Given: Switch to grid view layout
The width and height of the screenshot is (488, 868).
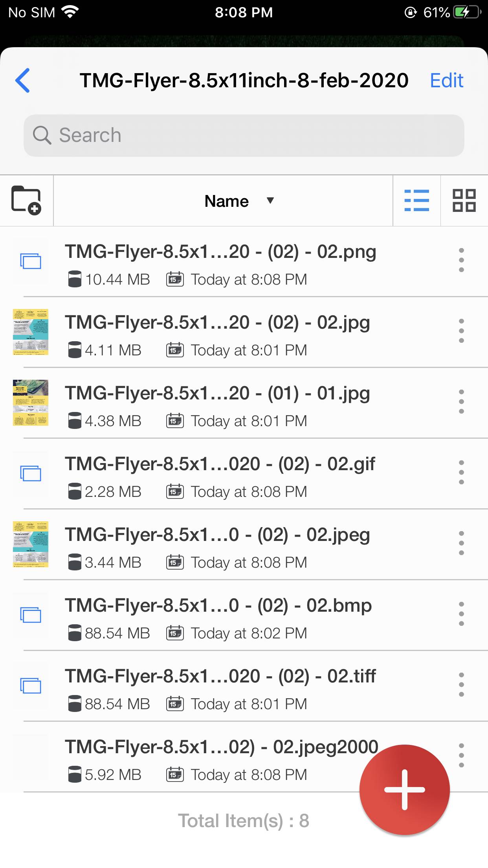Looking at the screenshot, I should click(x=464, y=200).
